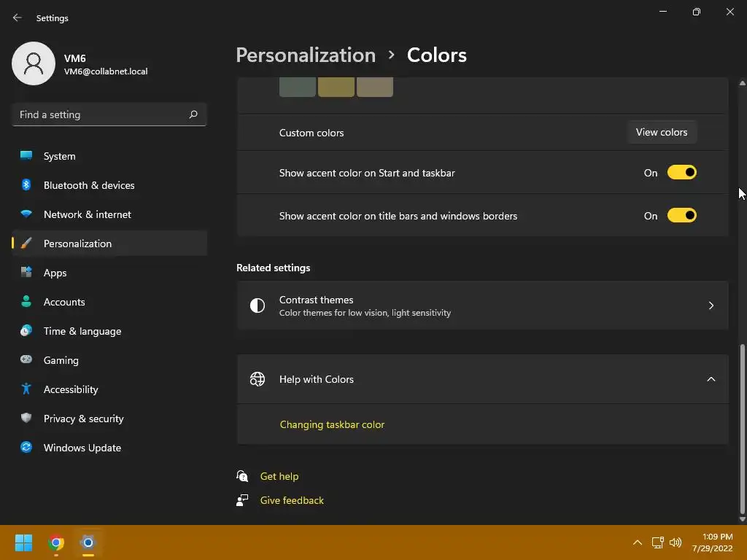Viewport: 747px width, 560px height.
Task: Open the Accessibility settings icon
Action: pyautogui.click(x=26, y=389)
